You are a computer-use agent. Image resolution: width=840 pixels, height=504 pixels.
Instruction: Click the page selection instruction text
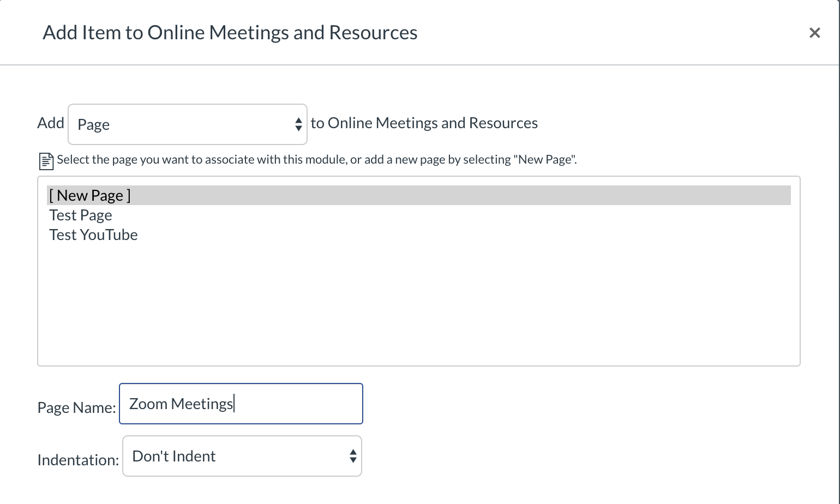point(316,160)
